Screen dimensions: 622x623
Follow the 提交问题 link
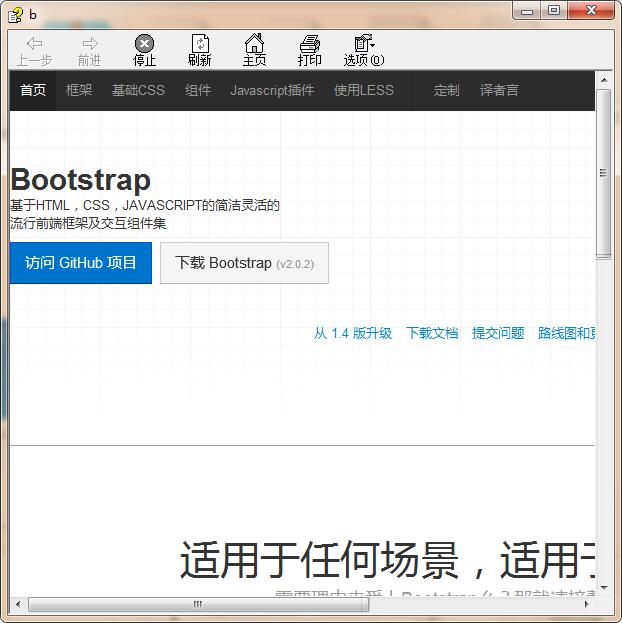[x=498, y=333]
